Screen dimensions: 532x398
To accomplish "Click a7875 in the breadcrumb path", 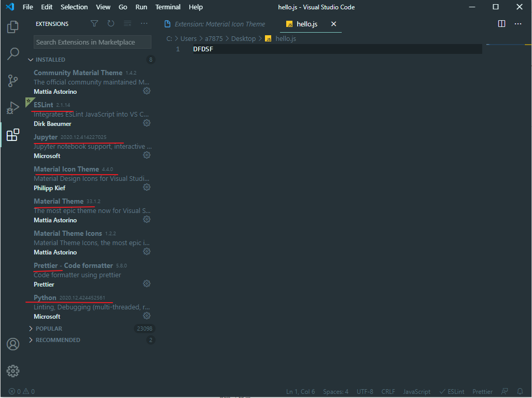I will 214,39.
